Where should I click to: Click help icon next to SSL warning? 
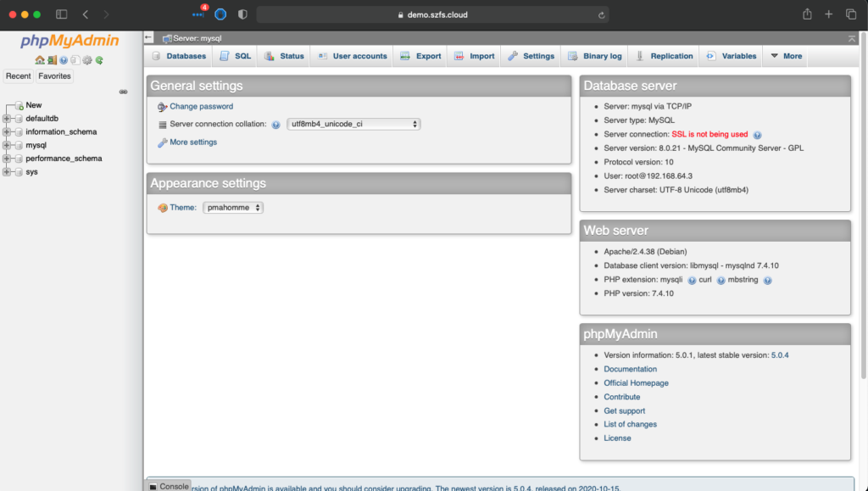click(x=757, y=135)
